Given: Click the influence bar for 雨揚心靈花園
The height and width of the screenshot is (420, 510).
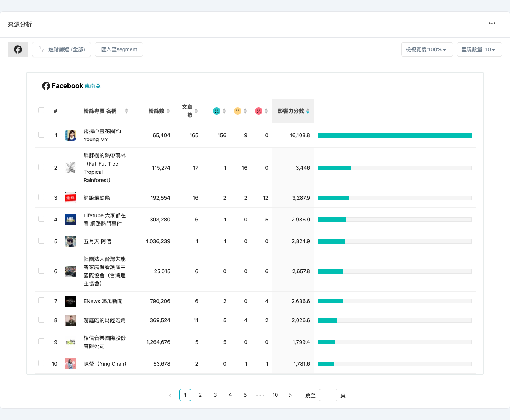Looking at the screenshot, I should 394,135.
